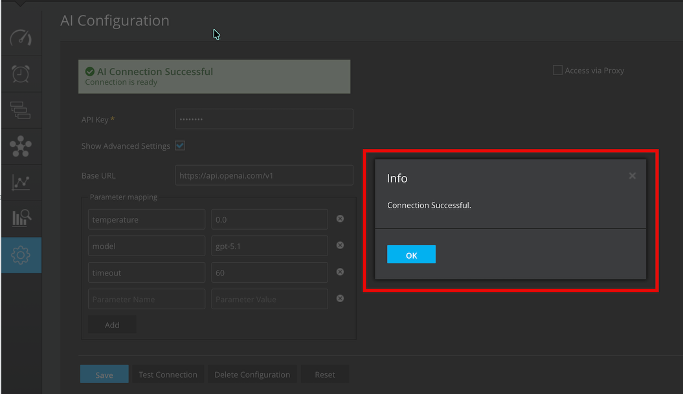684x394 pixels.
Task: Enable the Access via Proxy checkbox
Action: [557, 70]
